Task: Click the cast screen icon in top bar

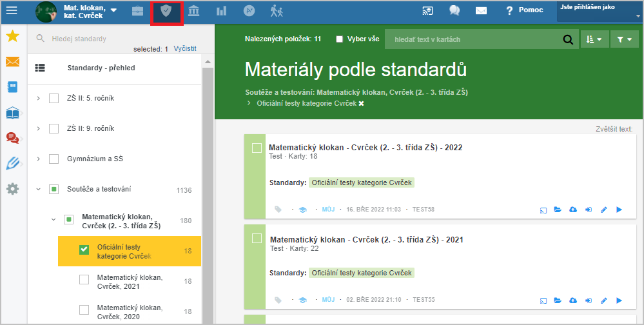Action: [427, 11]
